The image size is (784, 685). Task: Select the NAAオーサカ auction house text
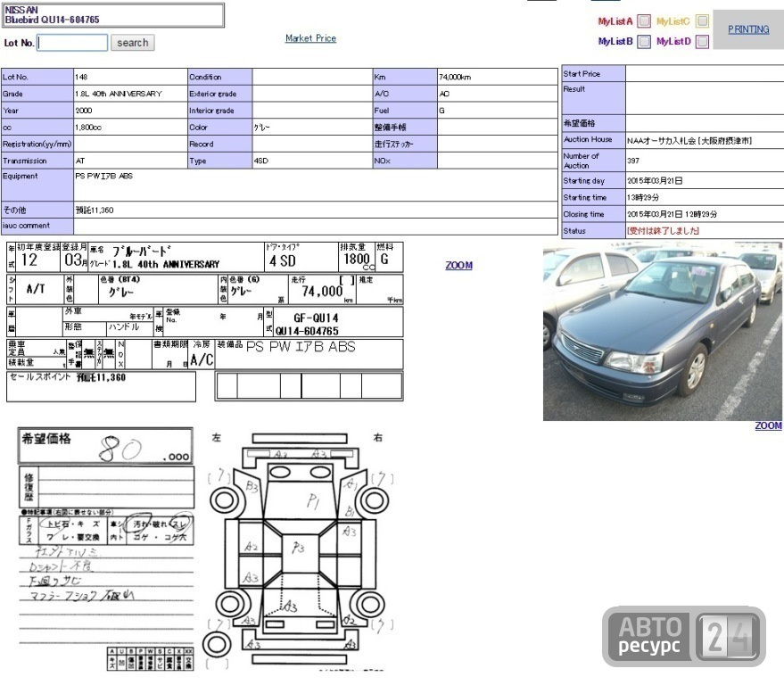(689, 141)
